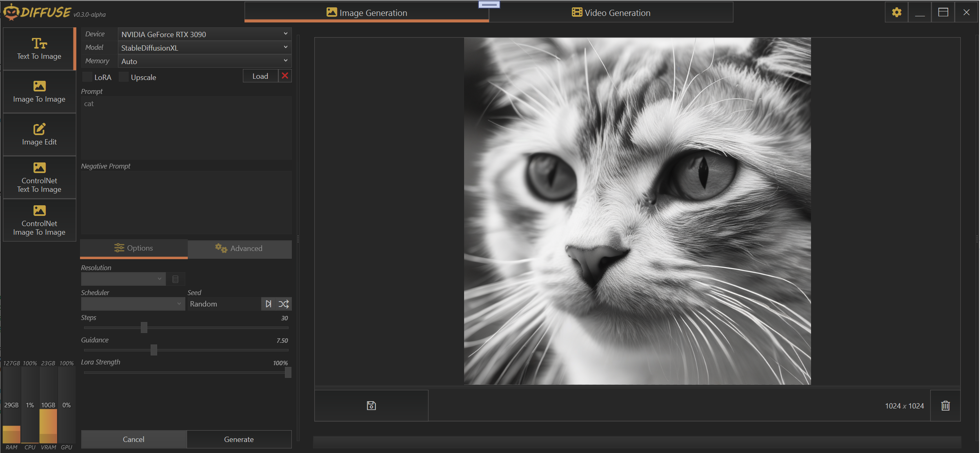
Task: Enable the LoRA checkbox
Action: coord(87,77)
